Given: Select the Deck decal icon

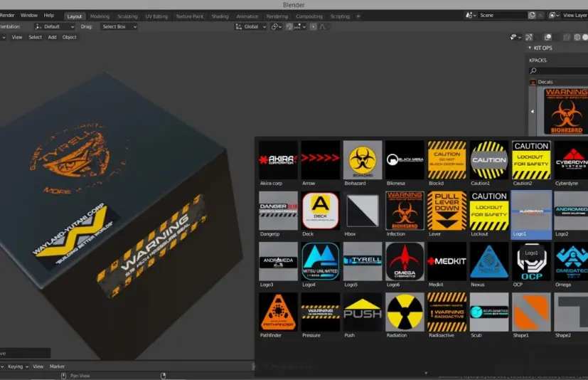Looking at the screenshot, I should point(320,211).
